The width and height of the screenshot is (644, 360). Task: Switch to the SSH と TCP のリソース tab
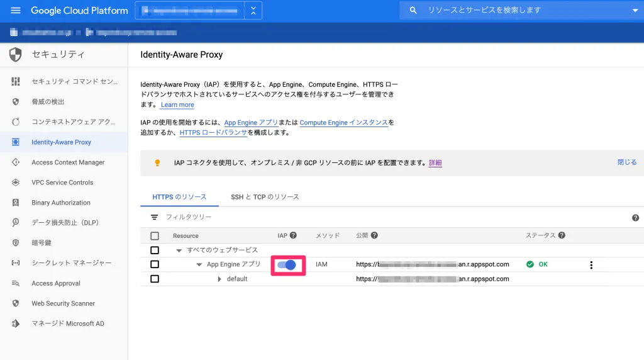265,197
